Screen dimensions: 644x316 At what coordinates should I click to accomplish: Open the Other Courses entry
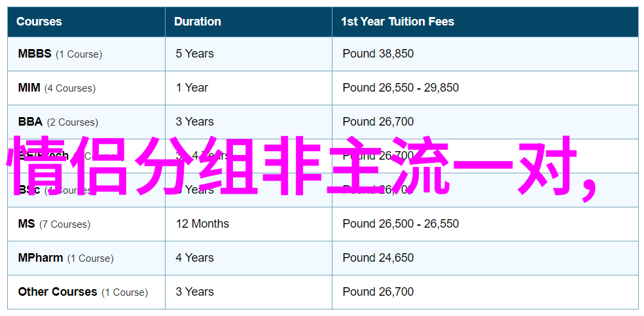83,292
